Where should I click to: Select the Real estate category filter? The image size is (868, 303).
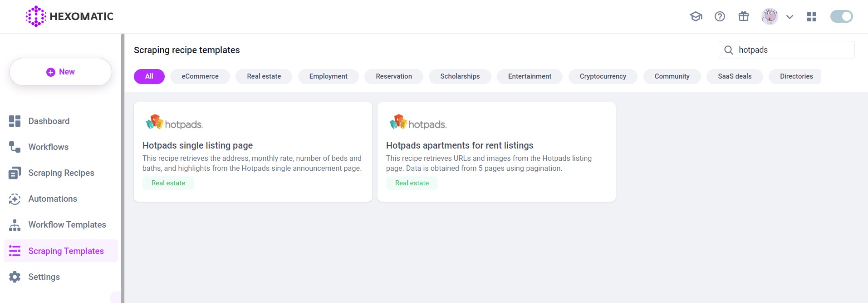pyautogui.click(x=264, y=76)
